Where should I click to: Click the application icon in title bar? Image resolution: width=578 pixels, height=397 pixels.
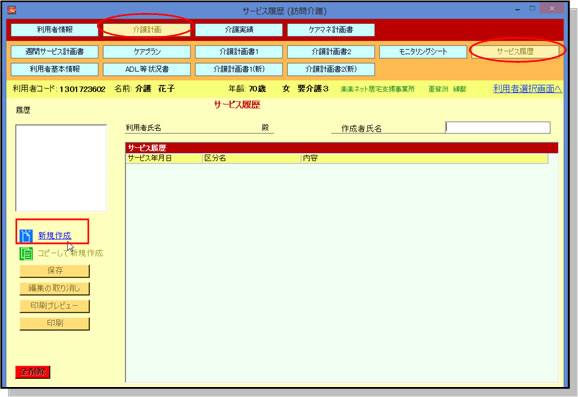12,10
